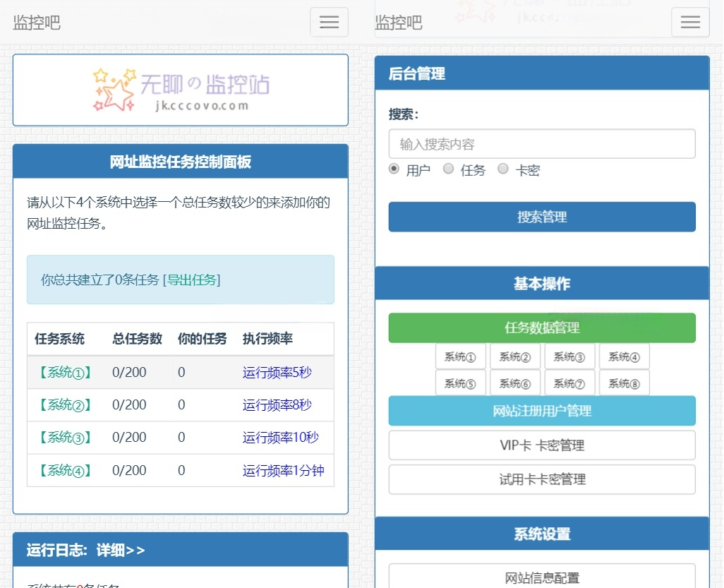
Task: Select the 卡密 search radio option
Action: [x=502, y=169]
